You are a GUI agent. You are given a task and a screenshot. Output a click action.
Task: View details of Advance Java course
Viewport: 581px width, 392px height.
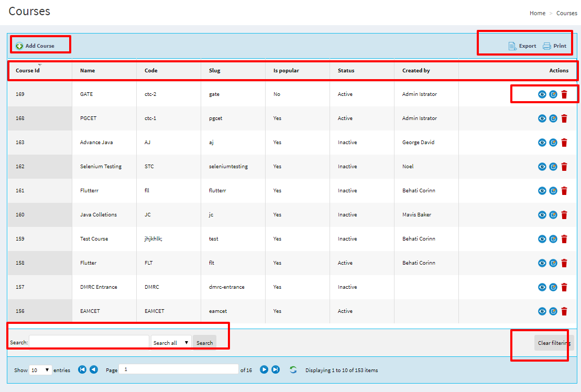(x=542, y=143)
